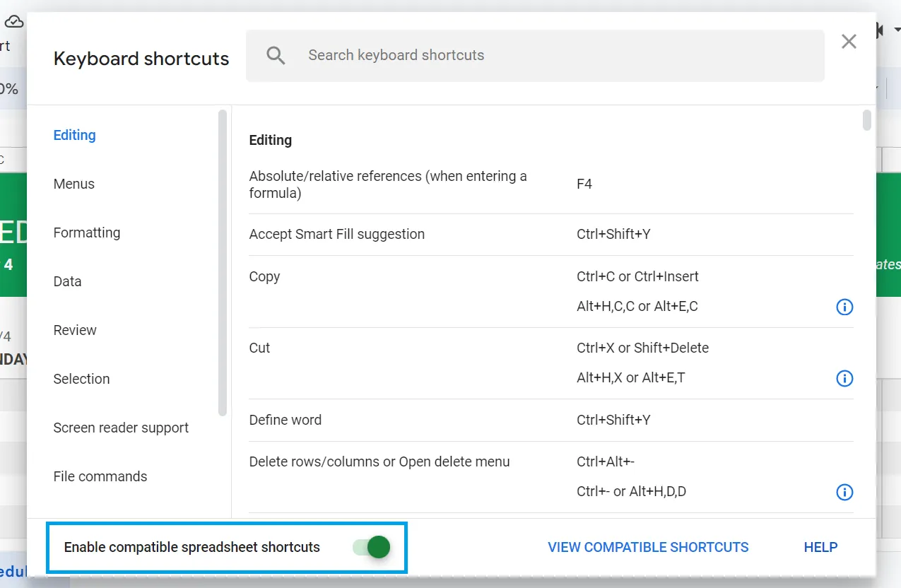Select the File commands category

100,476
